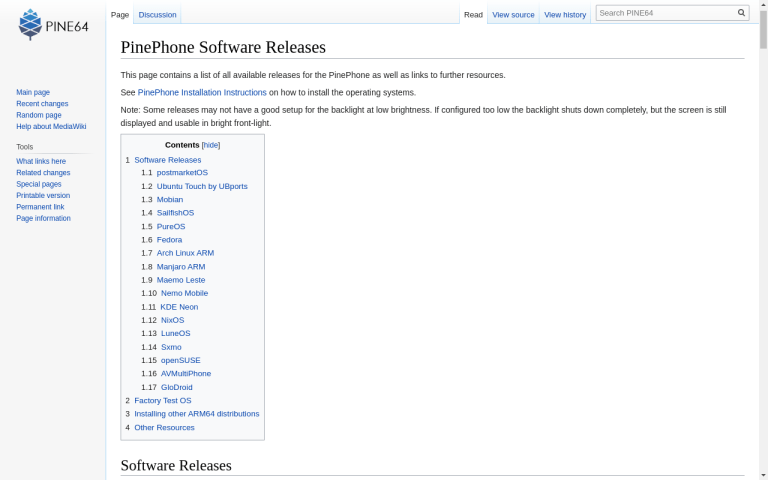This screenshot has height=480, width=768.
Task: Open Special pages link
Action: click(x=39, y=184)
